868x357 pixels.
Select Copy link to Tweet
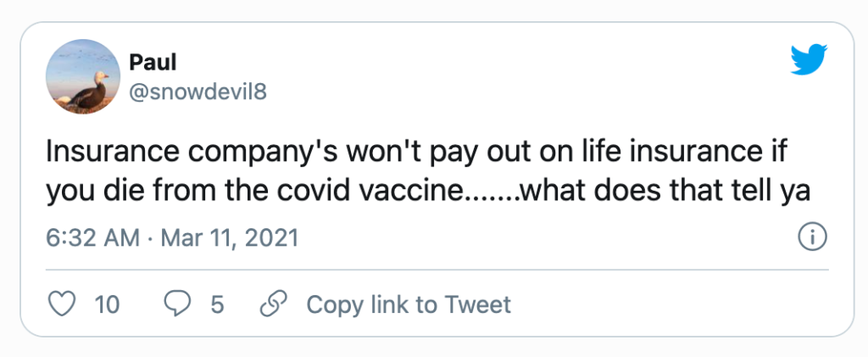click(x=409, y=305)
